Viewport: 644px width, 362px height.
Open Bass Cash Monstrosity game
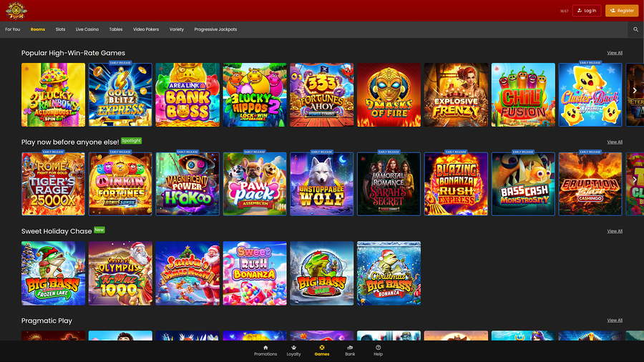[x=523, y=184]
